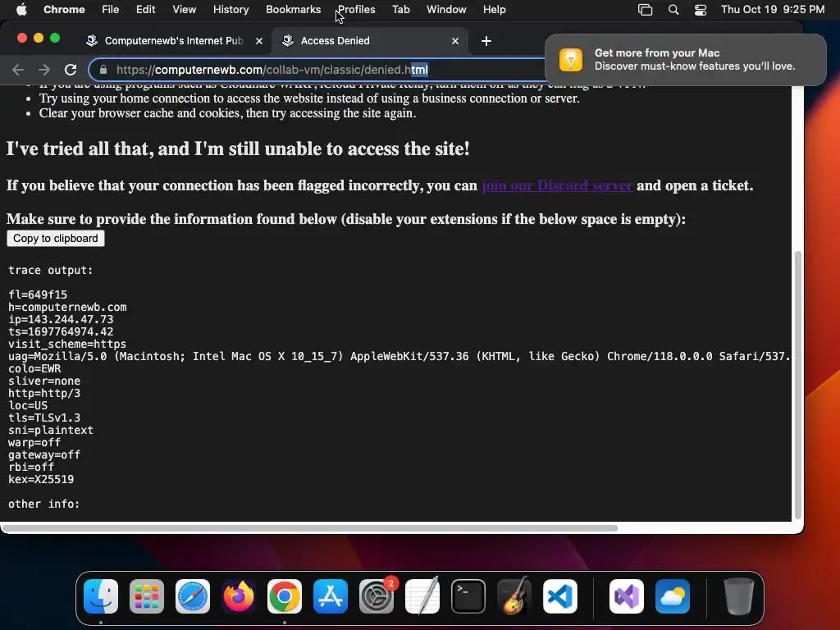Open Terminal from the Dock

pos(468,596)
